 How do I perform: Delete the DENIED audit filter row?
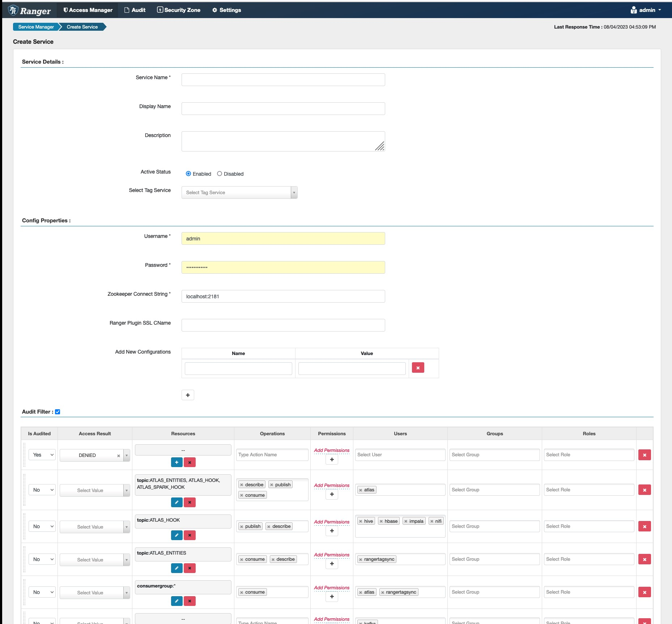coord(645,455)
